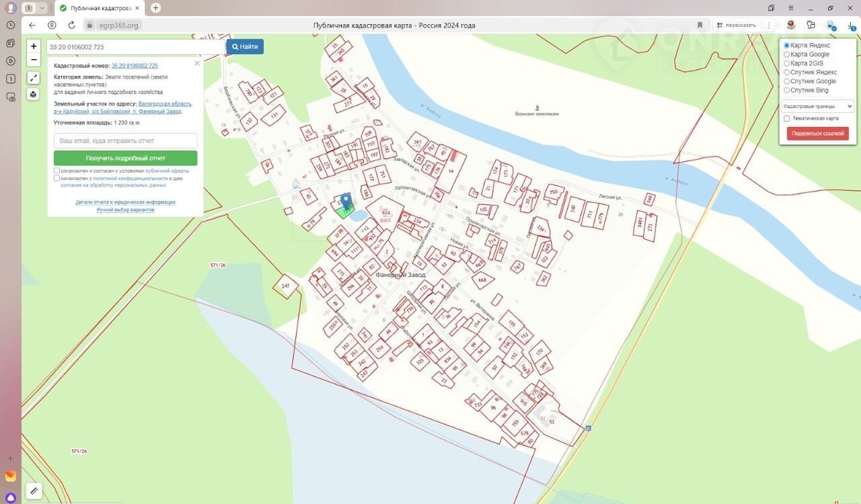The height and width of the screenshot is (504, 861).
Task: Check the публичной оферты agreement box
Action: click(x=57, y=171)
